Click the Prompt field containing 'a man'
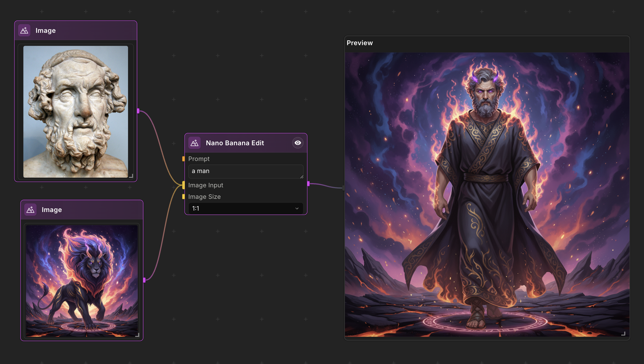644x364 pixels. (246, 171)
